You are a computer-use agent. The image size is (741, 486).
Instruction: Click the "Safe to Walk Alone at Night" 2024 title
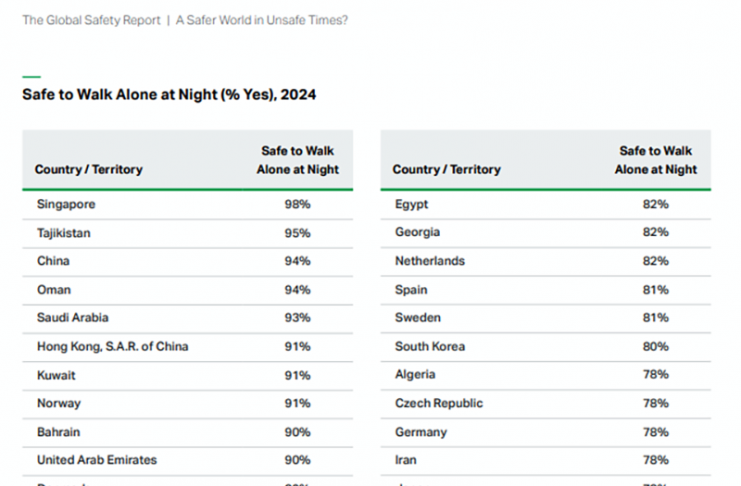click(x=170, y=95)
